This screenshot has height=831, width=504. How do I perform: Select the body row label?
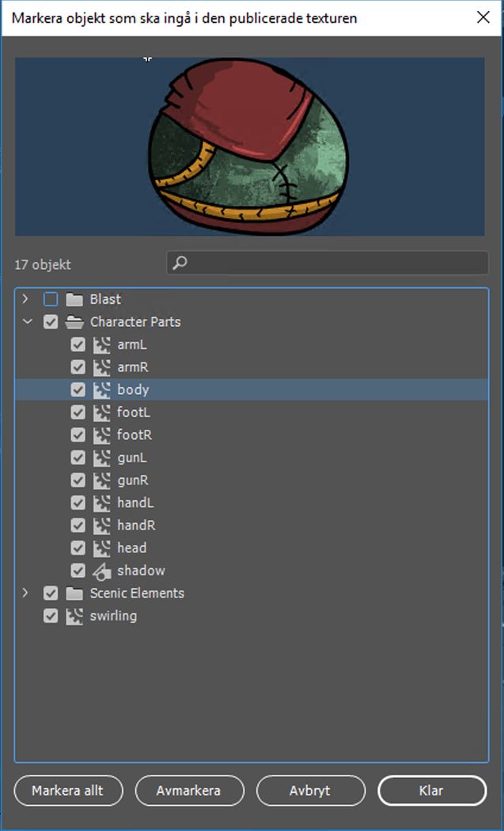click(x=133, y=390)
